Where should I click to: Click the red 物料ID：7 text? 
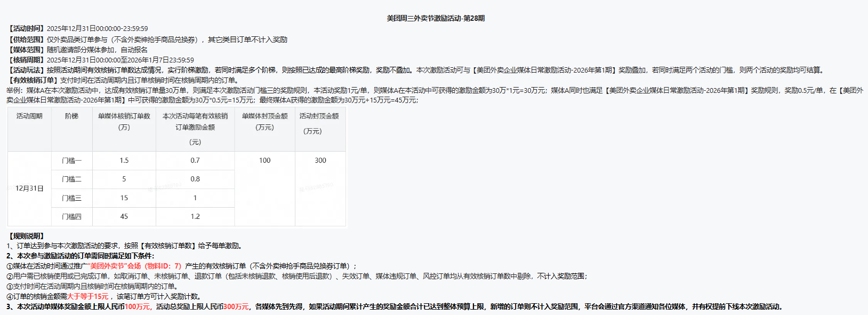[x=163, y=266]
